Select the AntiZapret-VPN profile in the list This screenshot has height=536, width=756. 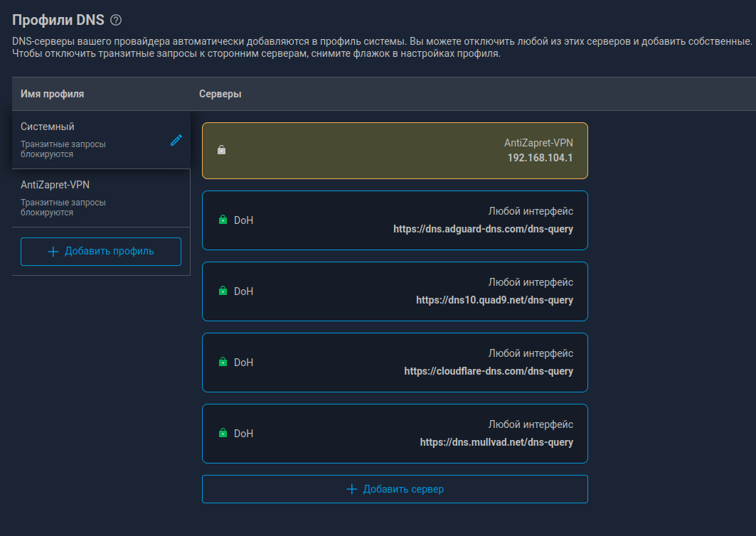101,198
